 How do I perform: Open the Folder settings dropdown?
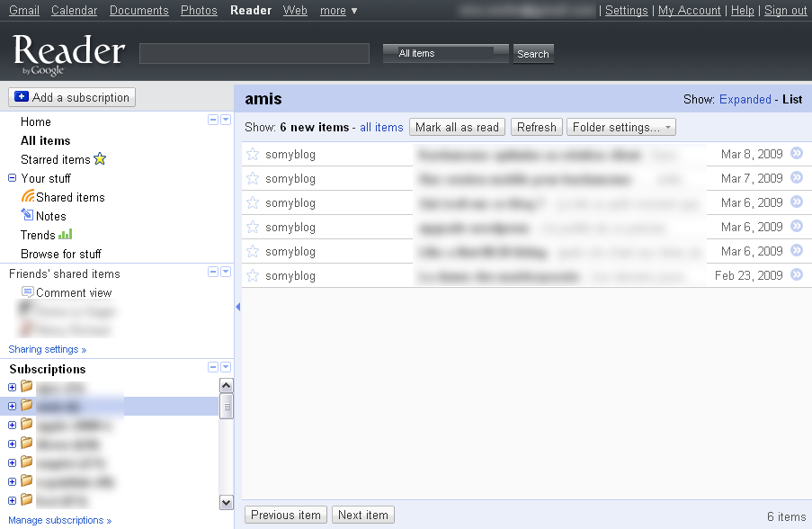point(620,127)
